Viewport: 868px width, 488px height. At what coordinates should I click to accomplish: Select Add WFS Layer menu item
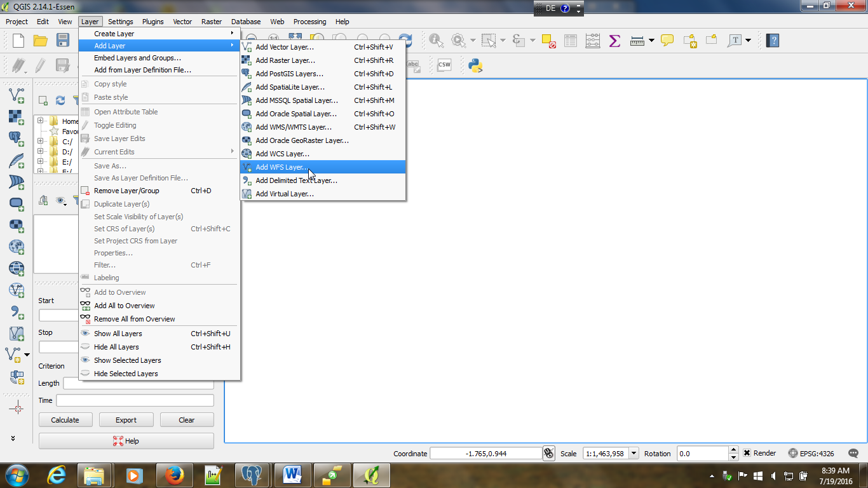pyautogui.click(x=323, y=167)
